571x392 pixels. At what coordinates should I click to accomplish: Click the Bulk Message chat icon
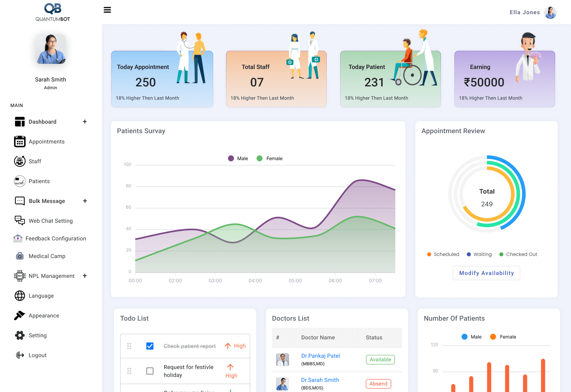pyautogui.click(x=20, y=201)
